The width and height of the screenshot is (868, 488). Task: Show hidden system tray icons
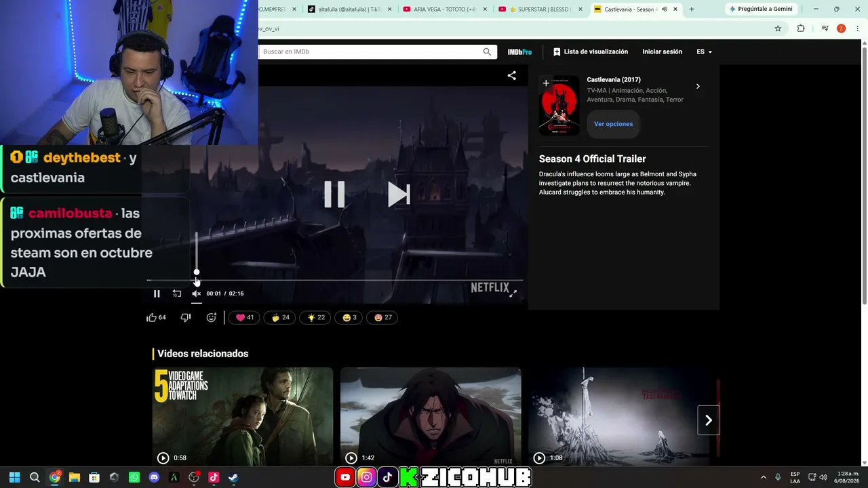[x=763, y=477]
